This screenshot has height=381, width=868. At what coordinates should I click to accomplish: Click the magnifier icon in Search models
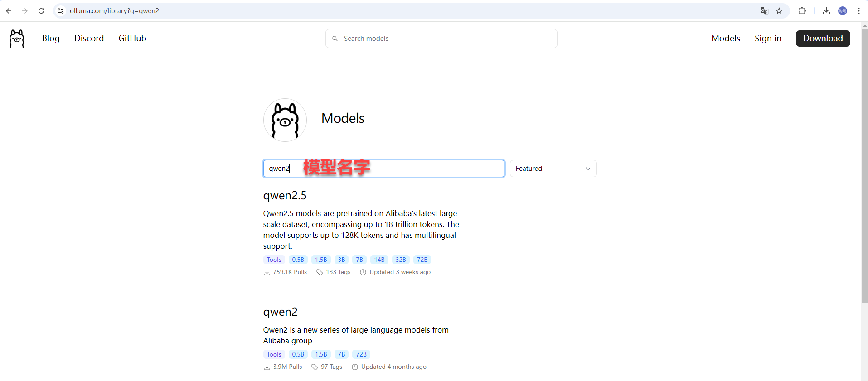click(335, 39)
